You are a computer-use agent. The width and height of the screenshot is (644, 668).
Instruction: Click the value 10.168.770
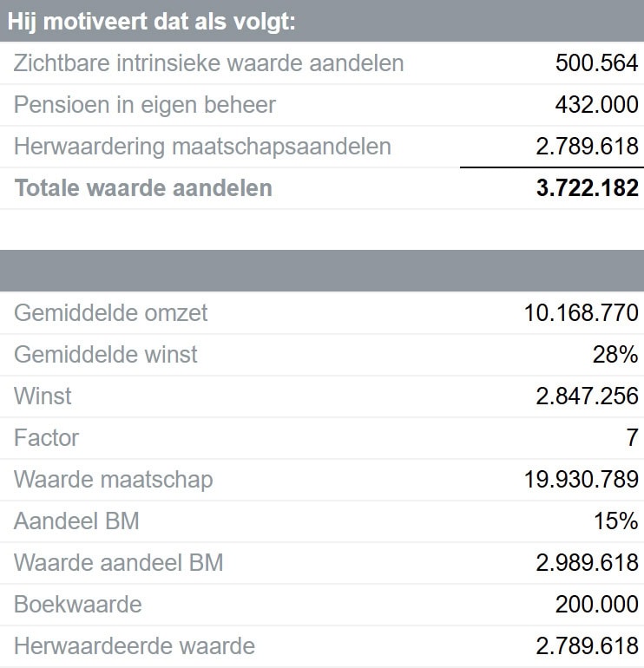click(581, 313)
